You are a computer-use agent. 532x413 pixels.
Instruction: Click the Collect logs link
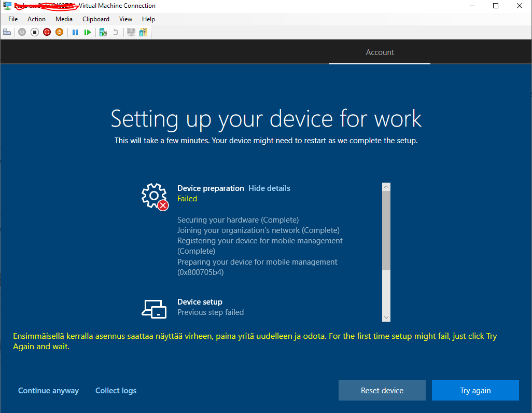point(116,390)
